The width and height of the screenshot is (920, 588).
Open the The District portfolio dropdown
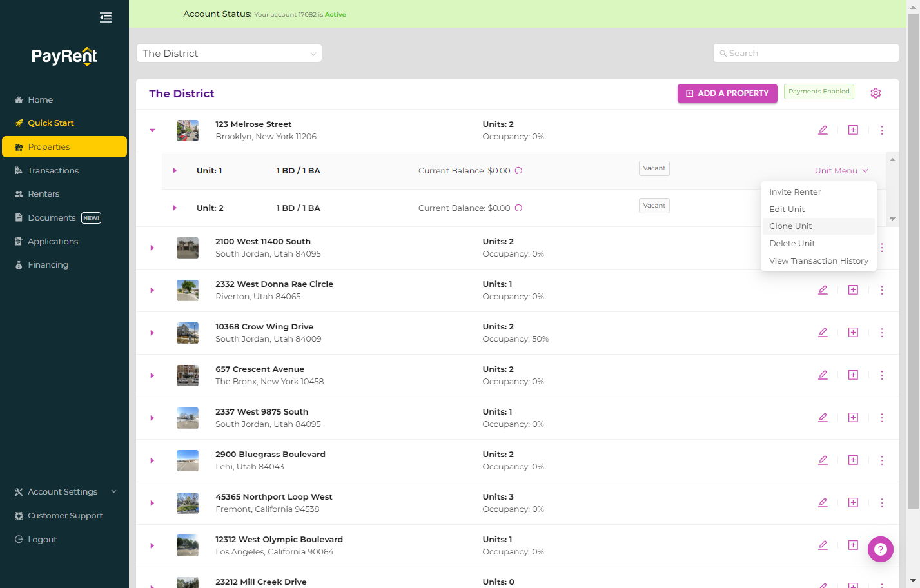point(229,54)
